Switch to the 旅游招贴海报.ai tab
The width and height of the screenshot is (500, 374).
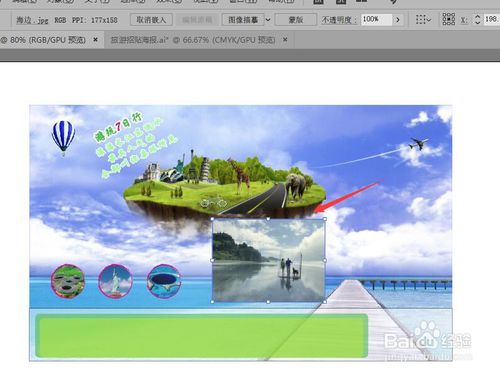click(x=193, y=40)
